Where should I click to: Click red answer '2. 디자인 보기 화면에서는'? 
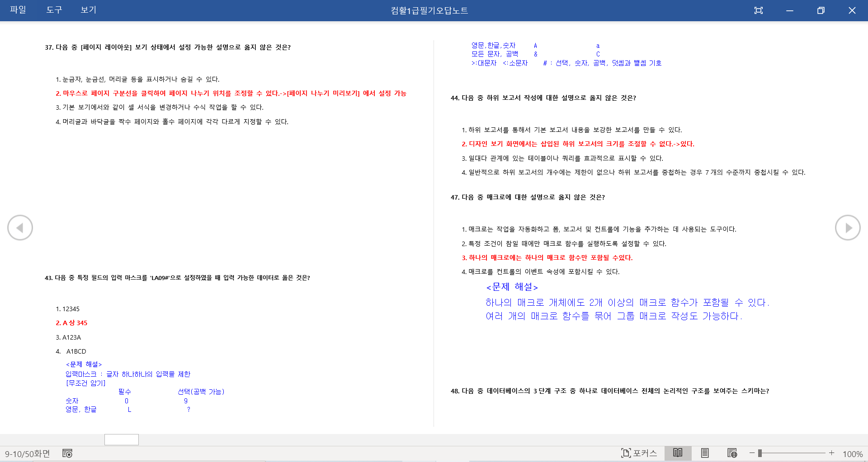pyautogui.click(x=578, y=144)
